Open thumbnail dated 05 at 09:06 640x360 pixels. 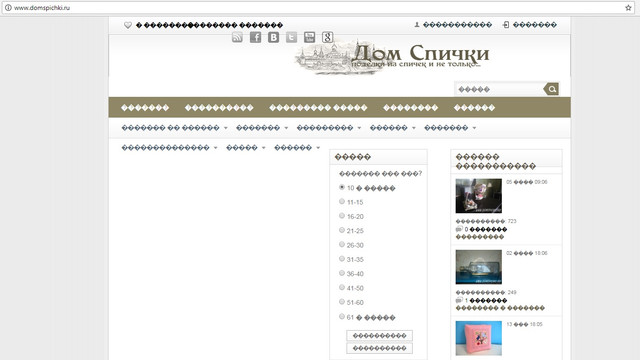click(x=478, y=196)
